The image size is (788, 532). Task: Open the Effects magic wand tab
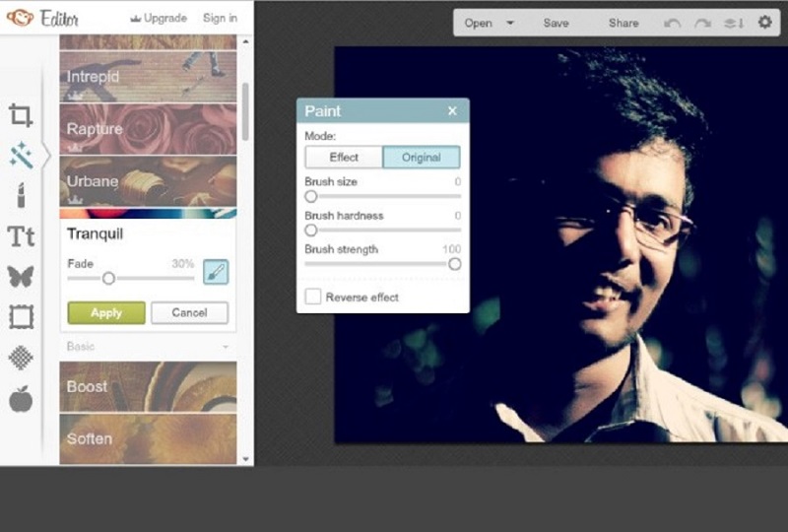pyautogui.click(x=21, y=156)
